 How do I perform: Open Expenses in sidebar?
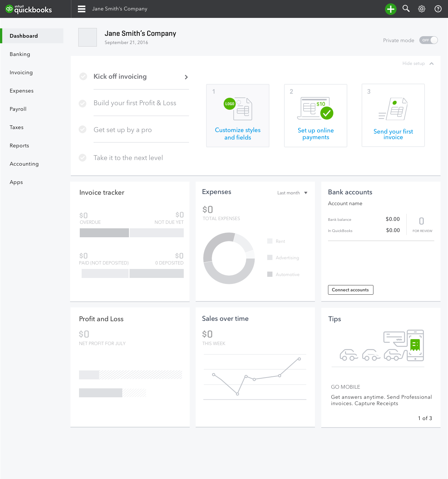click(x=22, y=91)
